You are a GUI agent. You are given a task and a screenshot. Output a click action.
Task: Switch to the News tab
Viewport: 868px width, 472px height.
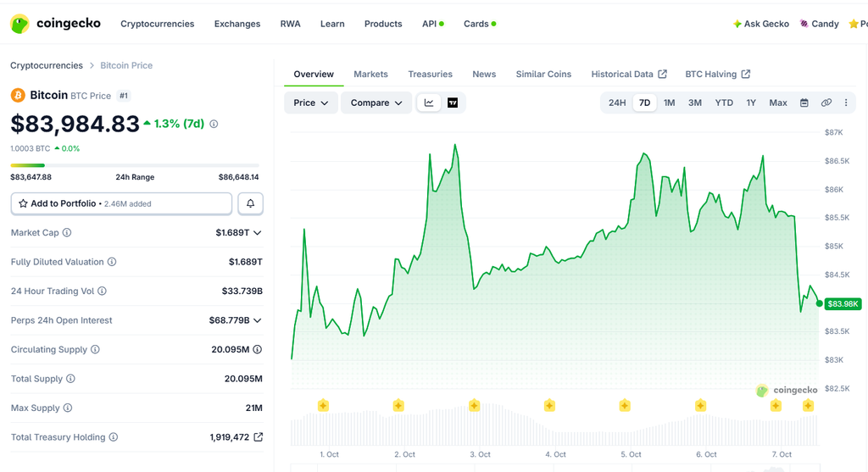(x=484, y=75)
